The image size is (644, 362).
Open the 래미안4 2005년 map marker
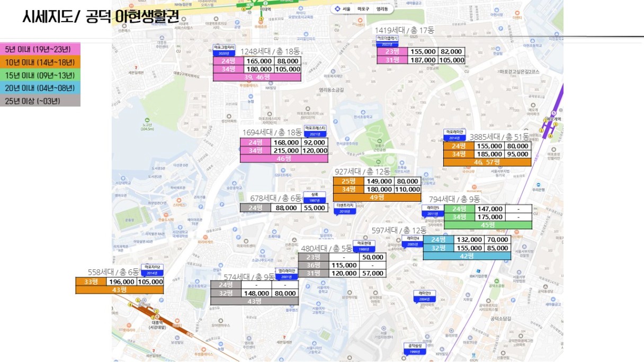point(413,241)
